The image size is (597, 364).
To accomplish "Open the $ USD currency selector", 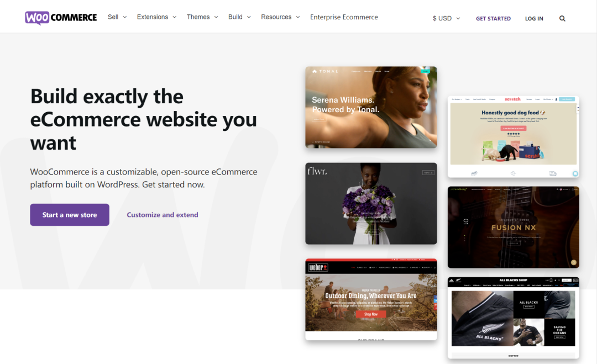I will point(446,18).
